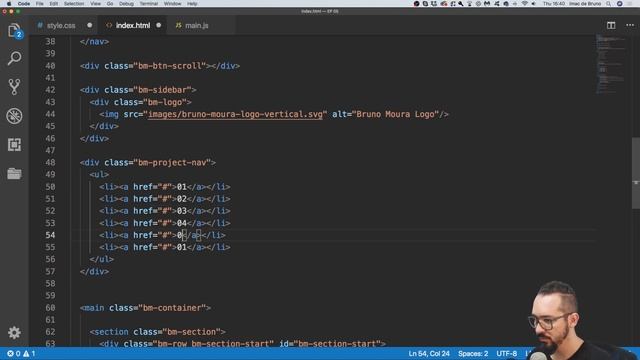Open the Debug view (crossed bug icon)
Viewport: 640px width, 360px height.
coord(14,116)
